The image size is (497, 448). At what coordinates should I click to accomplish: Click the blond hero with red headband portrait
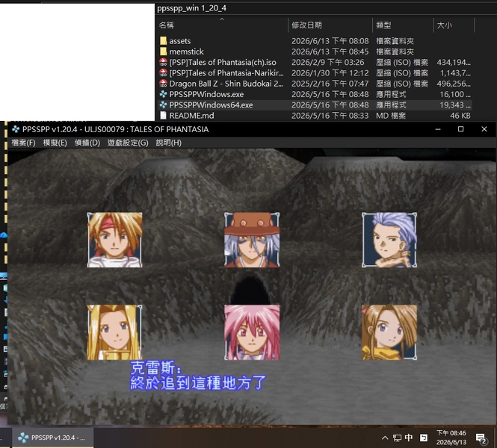pos(115,240)
